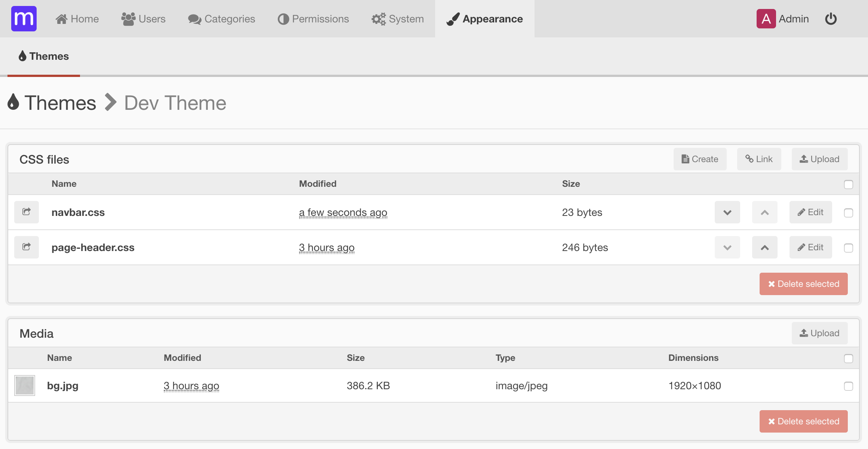The width and height of the screenshot is (868, 449).
Task: Click the Create file button in CSS files
Action: (700, 159)
